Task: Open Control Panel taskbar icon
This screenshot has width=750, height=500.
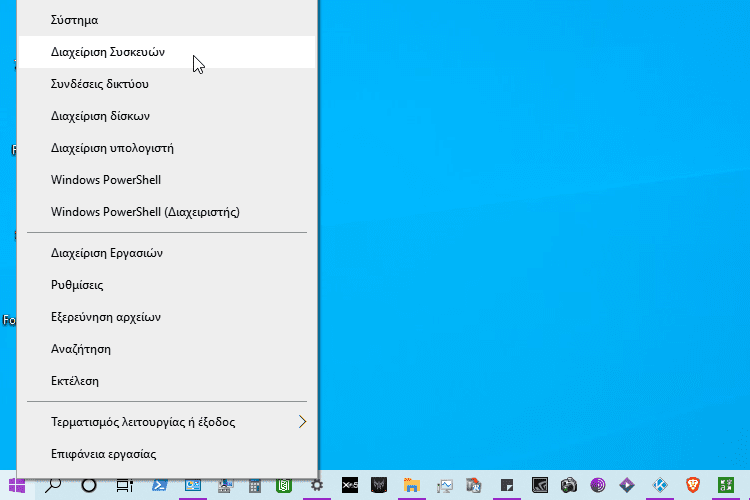Action: [x=193, y=486]
